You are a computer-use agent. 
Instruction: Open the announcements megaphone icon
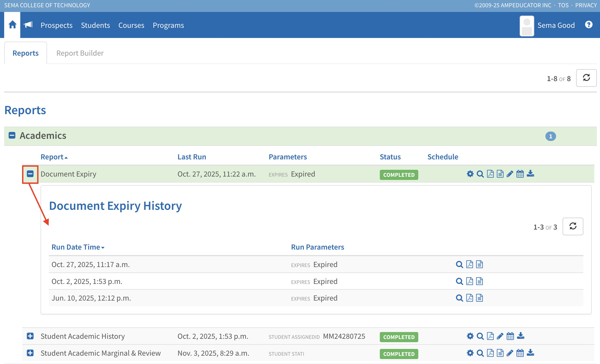[x=28, y=25]
